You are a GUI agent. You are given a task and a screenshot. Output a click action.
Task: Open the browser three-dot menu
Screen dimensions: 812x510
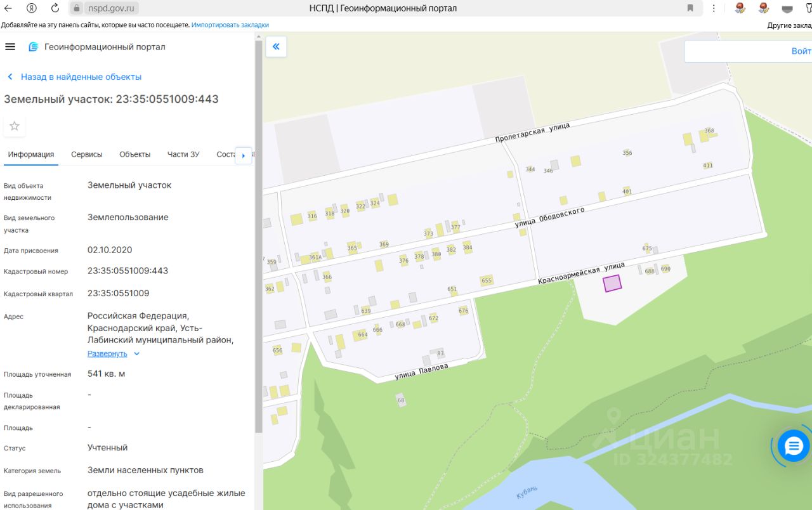point(714,8)
